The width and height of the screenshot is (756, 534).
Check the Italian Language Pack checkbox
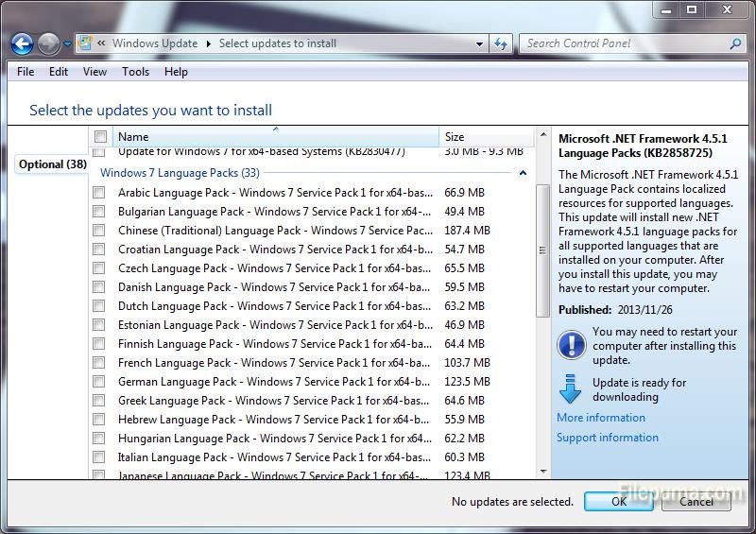[99, 456]
